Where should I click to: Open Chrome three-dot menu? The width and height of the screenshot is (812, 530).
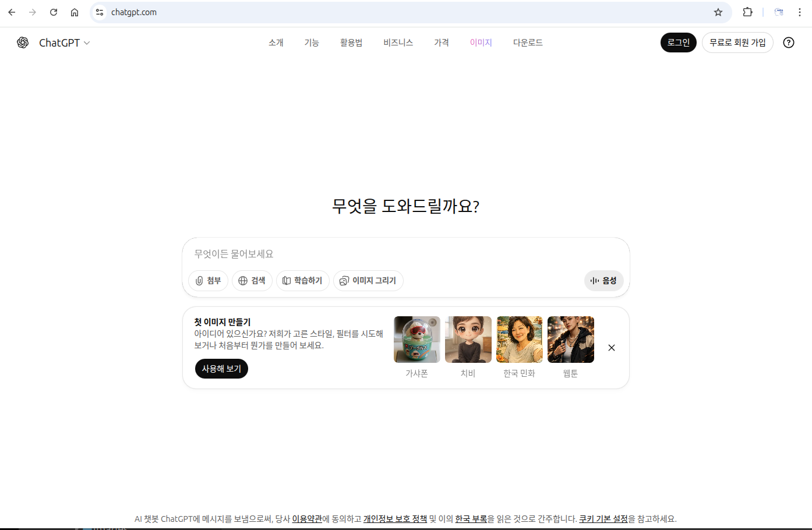coord(800,12)
